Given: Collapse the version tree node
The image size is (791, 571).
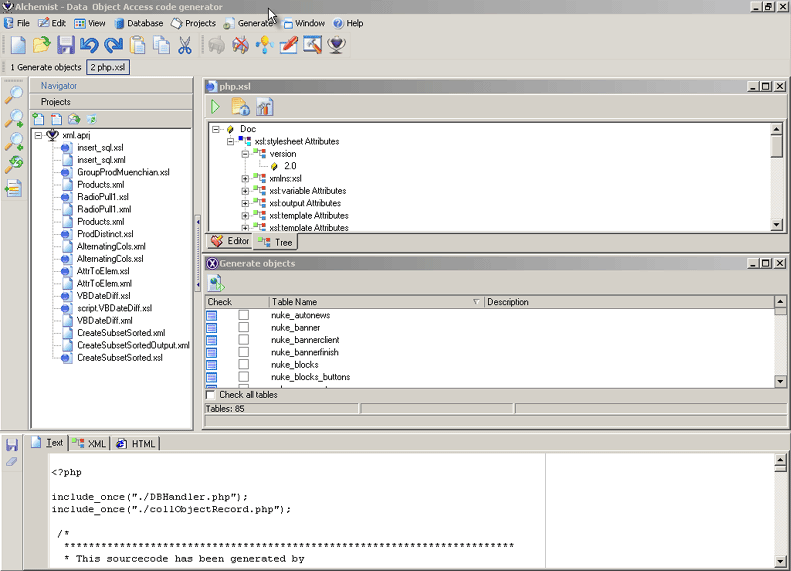Looking at the screenshot, I should [x=245, y=154].
